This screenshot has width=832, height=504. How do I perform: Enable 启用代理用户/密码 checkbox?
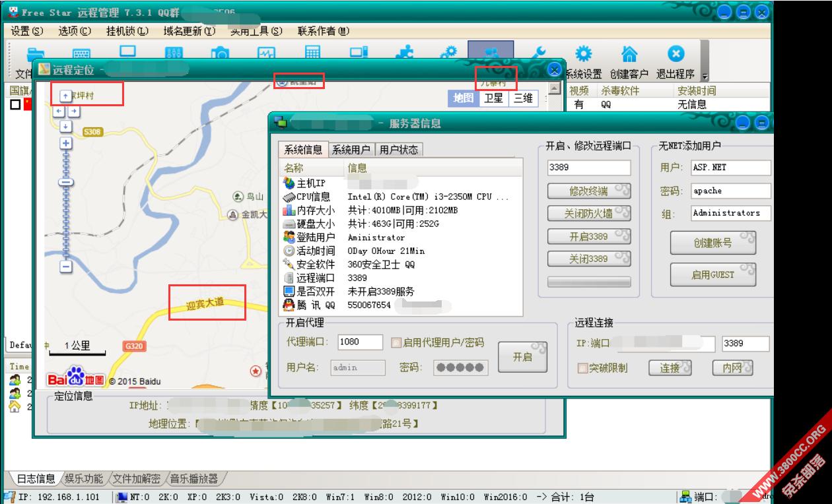coord(396,342)
